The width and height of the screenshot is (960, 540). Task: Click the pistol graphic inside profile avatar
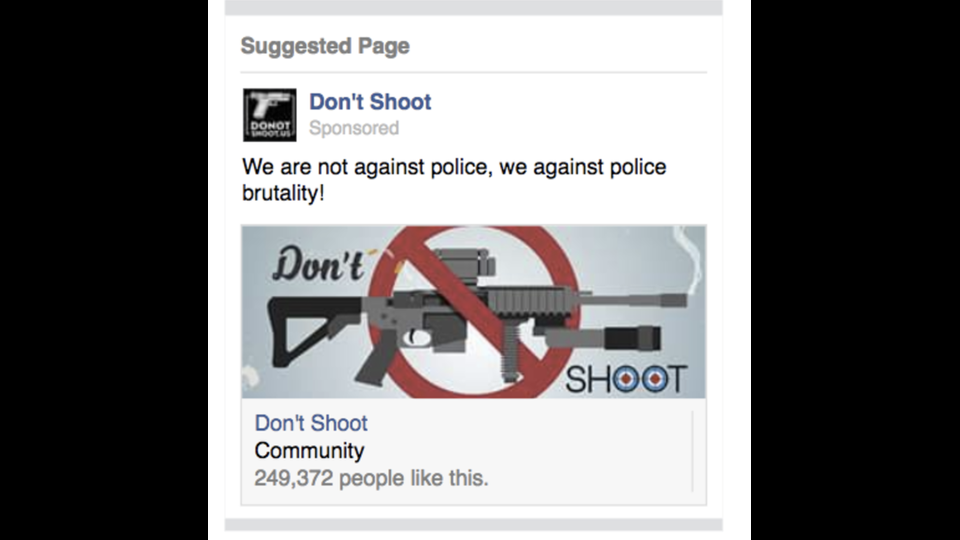click(269, 103)
